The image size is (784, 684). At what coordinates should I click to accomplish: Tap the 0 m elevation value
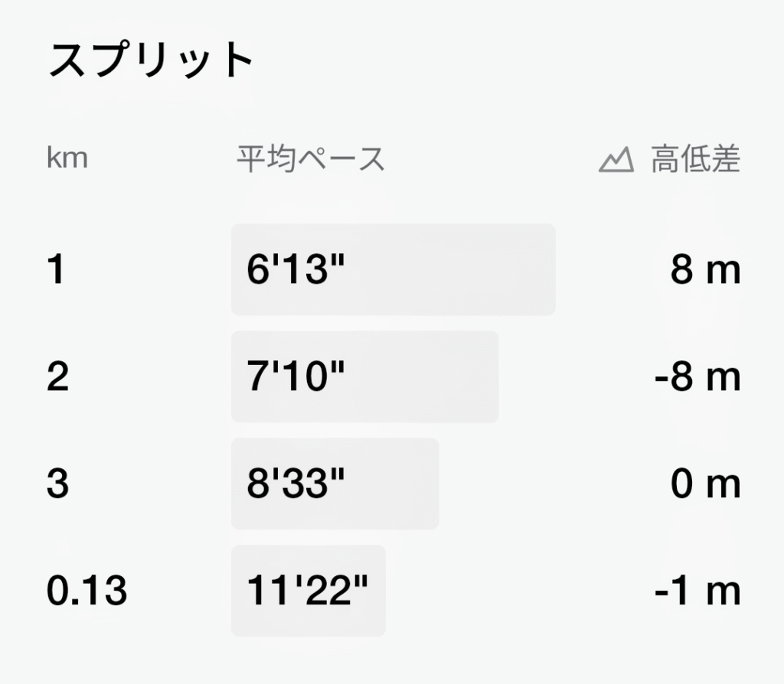(705, 484)
